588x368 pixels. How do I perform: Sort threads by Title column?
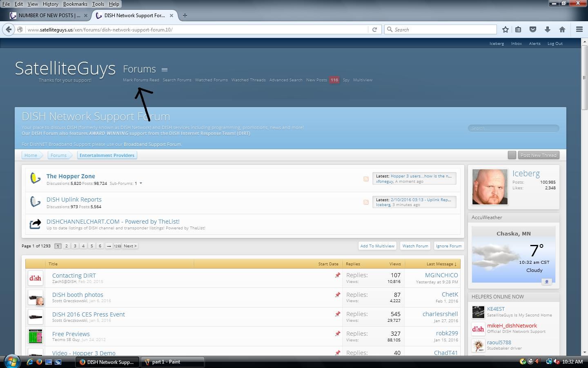tap(53, 264)
